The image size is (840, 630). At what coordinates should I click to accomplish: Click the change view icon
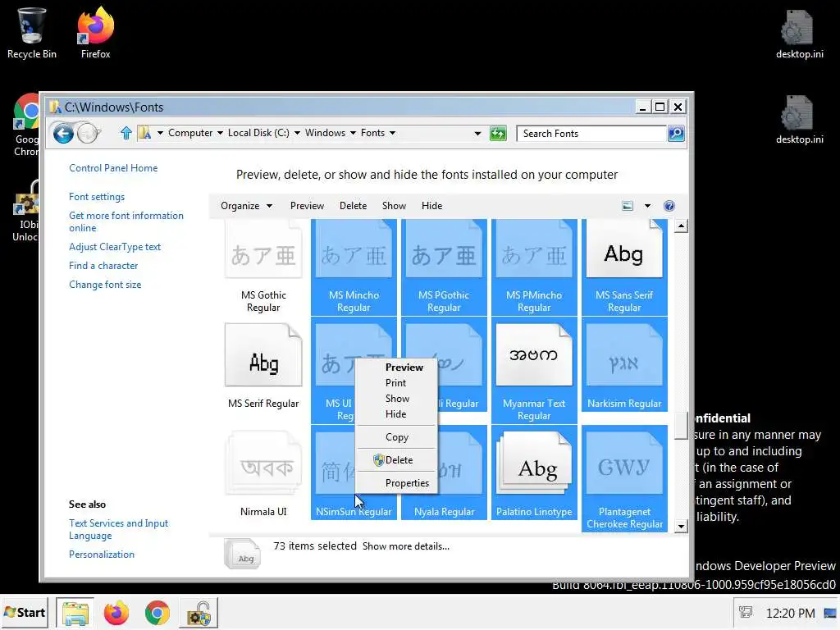point(628,206)
